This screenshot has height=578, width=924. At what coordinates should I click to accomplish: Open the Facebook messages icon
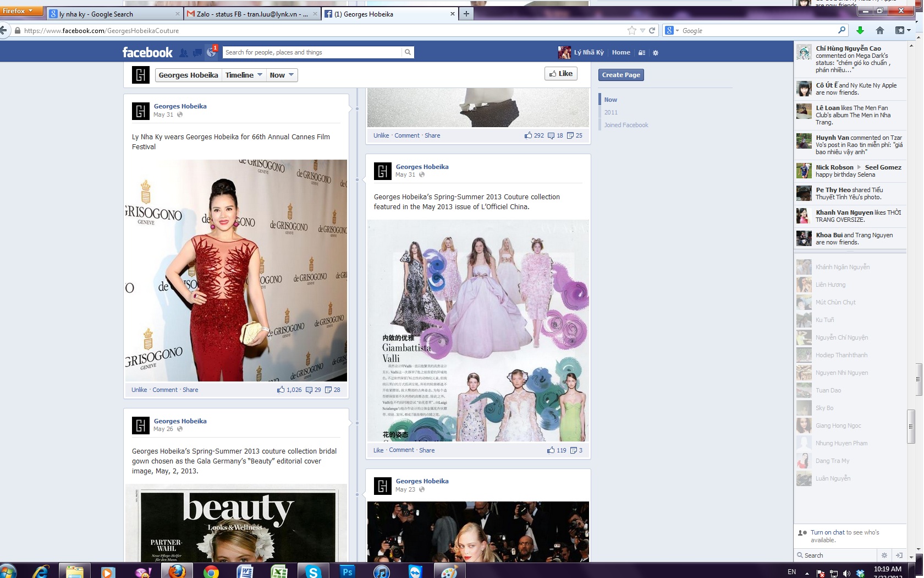(x=197, y=53)
